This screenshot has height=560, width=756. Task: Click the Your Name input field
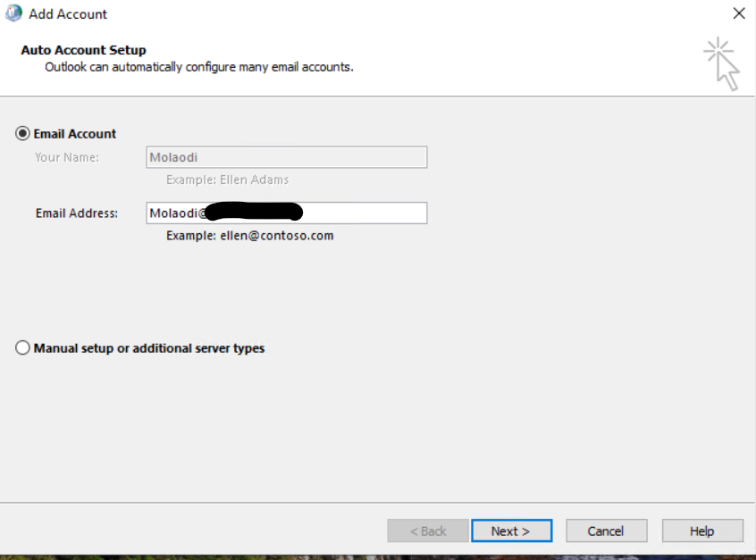286,157
